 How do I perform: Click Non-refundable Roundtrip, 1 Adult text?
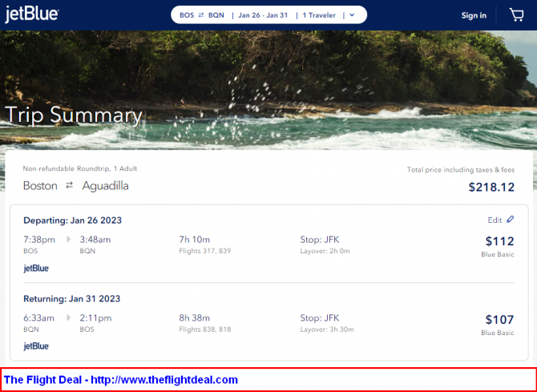point(80,168)
